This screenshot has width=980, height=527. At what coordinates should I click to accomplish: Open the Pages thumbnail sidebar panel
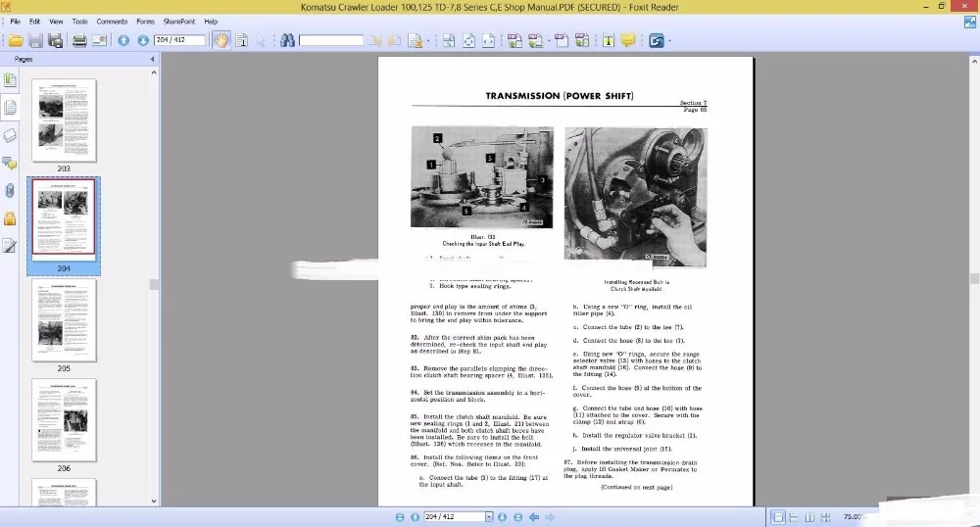(10, 108)
